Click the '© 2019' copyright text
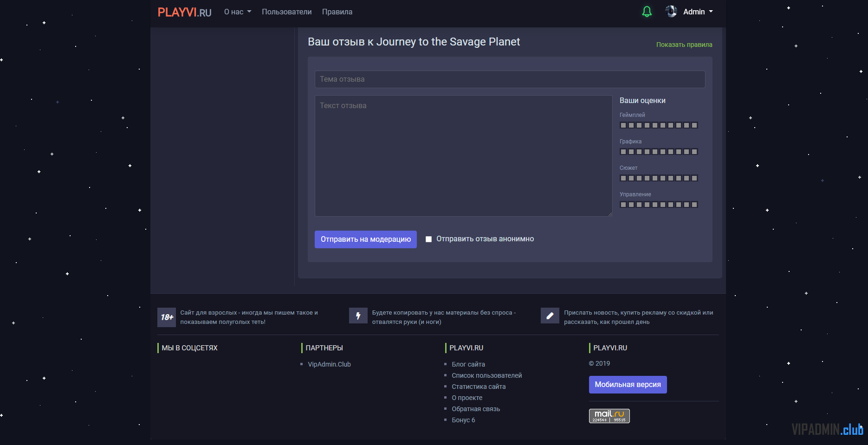 coord(599,363)
